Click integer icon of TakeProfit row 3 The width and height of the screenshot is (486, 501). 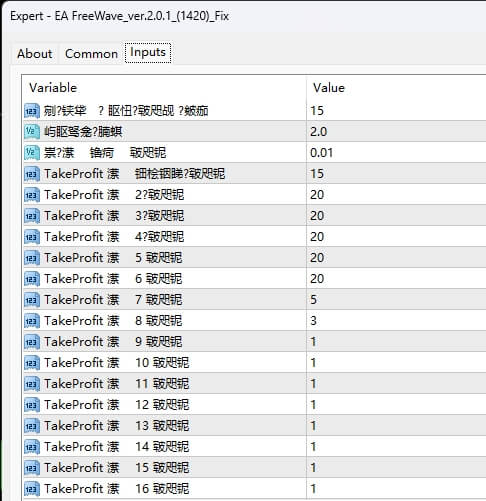click(x=32, y=216)
